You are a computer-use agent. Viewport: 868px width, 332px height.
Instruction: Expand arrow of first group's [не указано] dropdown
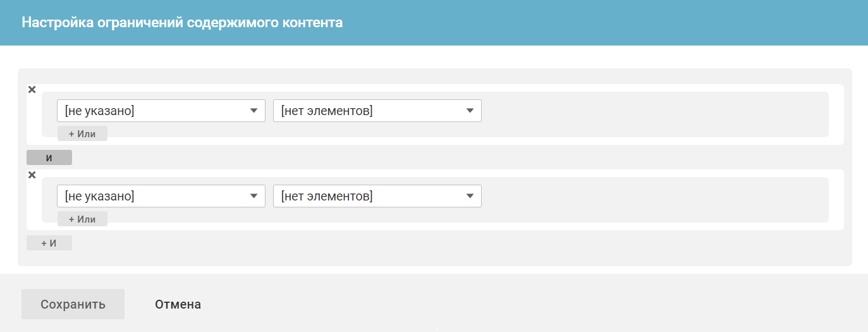[254, 111]
